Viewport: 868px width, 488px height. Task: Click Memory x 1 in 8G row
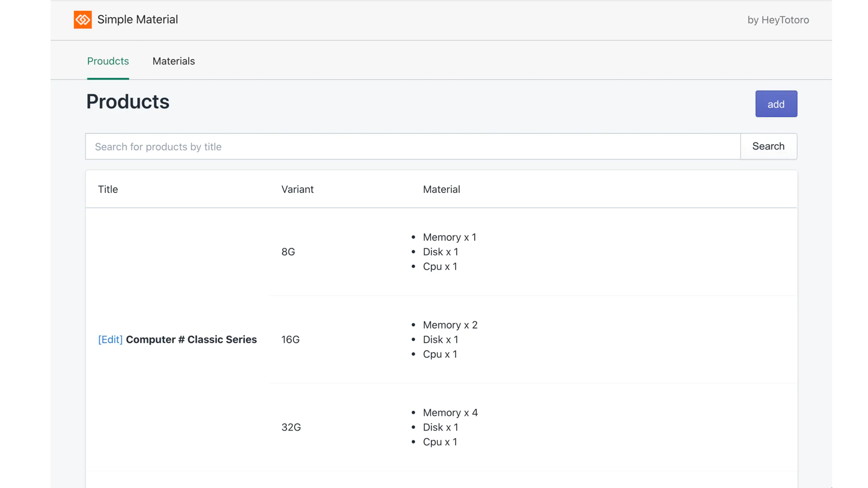(x=450, y=237)
